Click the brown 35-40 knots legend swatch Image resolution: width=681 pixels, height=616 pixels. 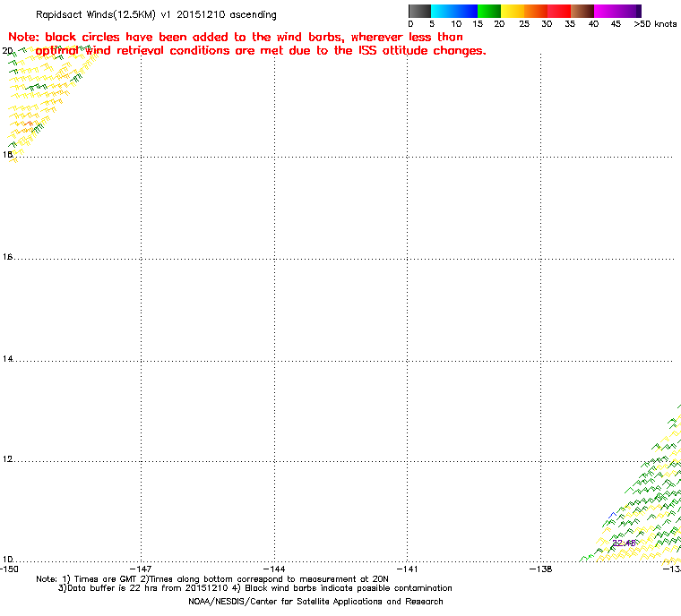tap(582, 11)
